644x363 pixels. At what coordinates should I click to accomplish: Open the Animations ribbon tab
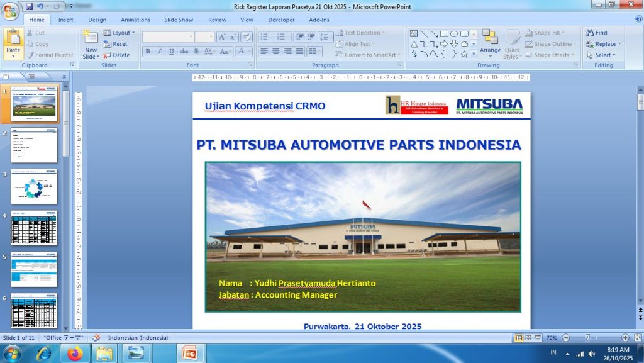coord(135,20)
